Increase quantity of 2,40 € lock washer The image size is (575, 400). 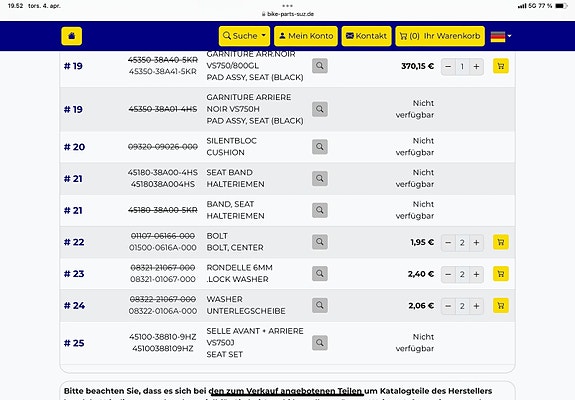pyautogui.click(x=476, y=274)
